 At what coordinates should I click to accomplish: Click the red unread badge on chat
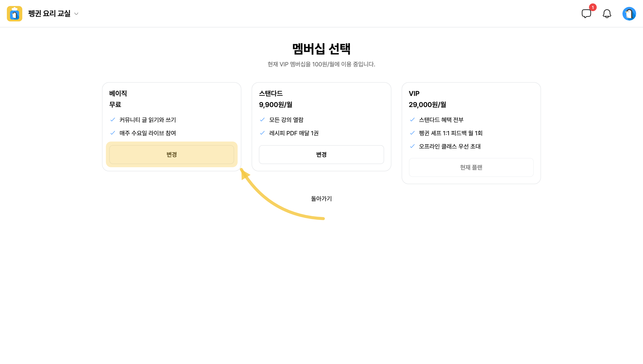592,7
